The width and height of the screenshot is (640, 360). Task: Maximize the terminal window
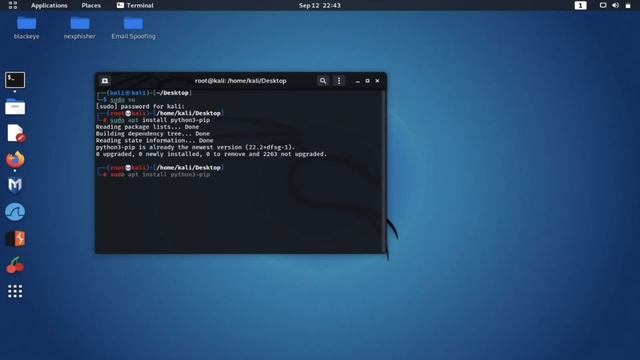click(367, 81)
